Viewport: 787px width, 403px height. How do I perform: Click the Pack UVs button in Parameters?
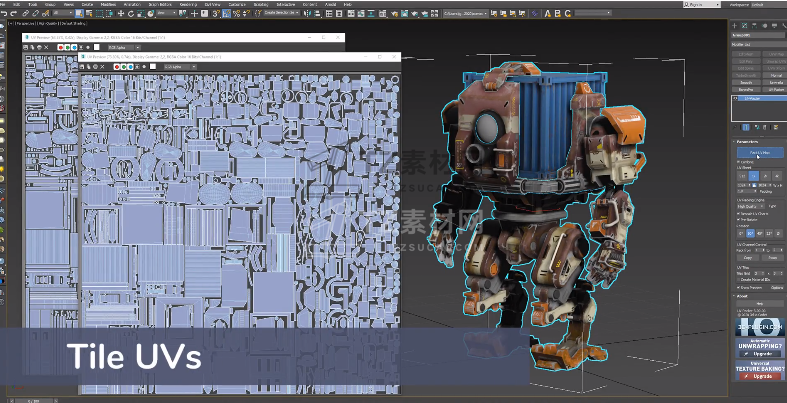pyautogui.click(x=758, y=153)
